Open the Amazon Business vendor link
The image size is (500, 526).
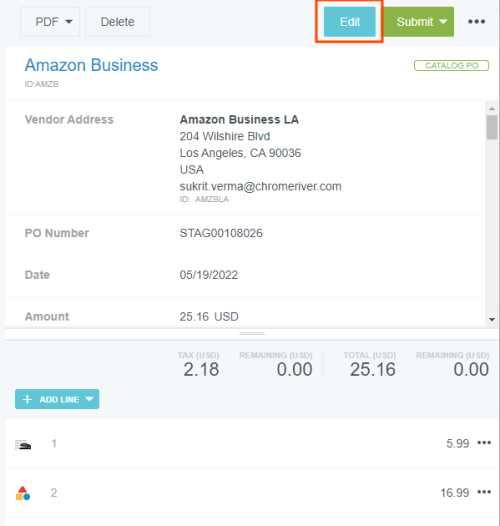(x=91, y=65)
